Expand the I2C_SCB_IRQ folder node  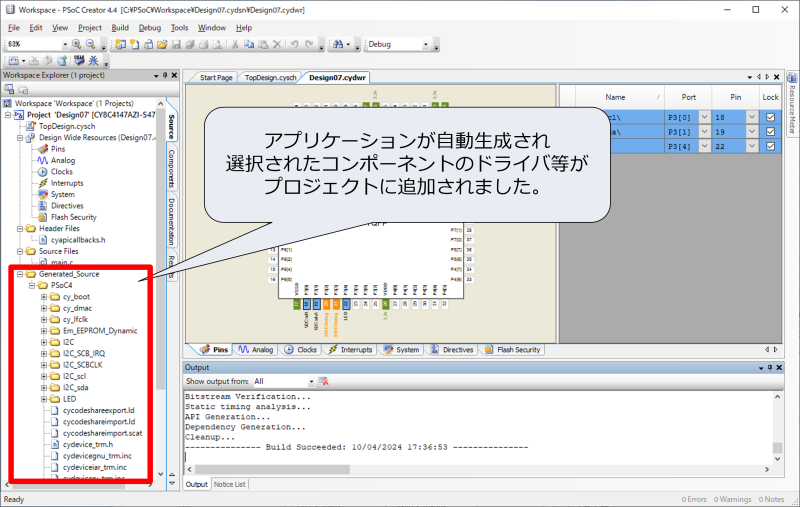(x=44, y=353)
